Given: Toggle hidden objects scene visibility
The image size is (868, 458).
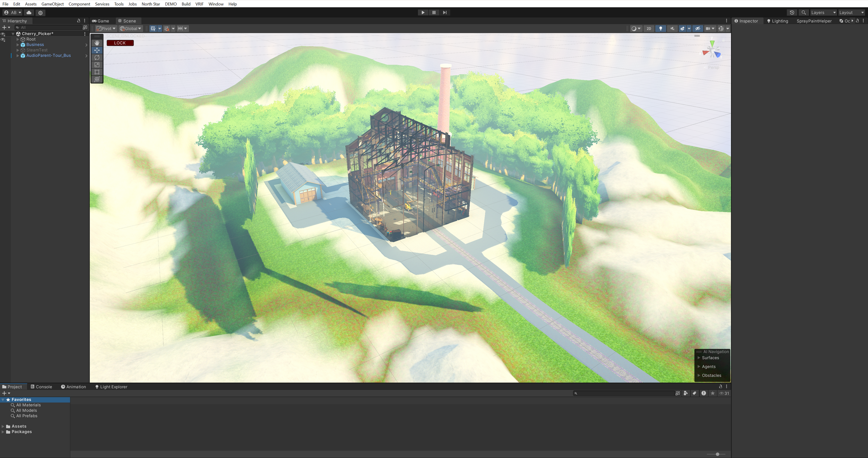Looking at the screenshot, I should coord(698,28).
